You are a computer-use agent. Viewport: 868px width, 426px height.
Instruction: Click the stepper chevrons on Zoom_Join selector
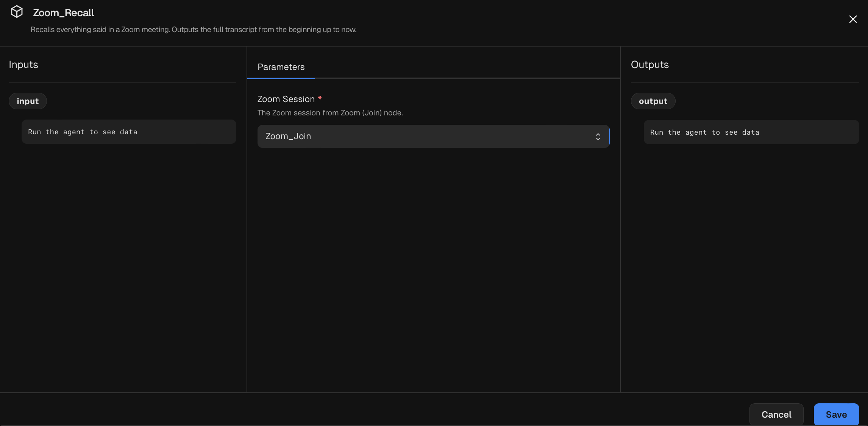click(x=598, y=136)
